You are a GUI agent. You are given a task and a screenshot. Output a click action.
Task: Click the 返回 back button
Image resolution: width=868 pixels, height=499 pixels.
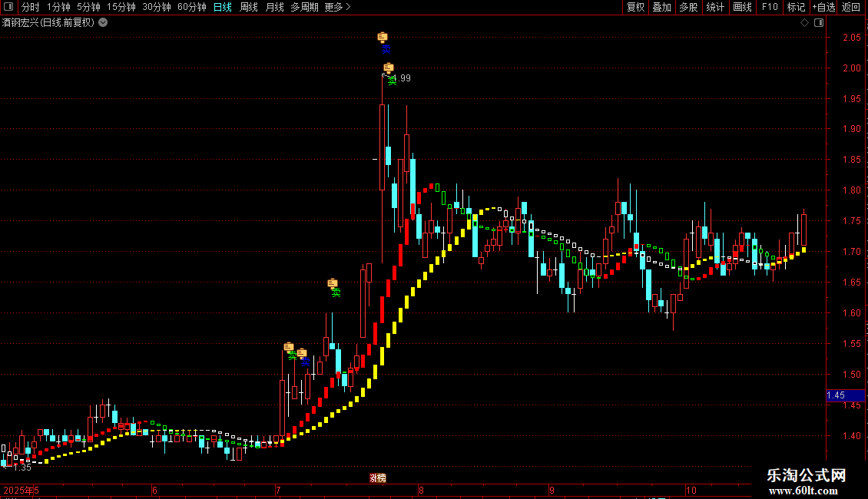[851, 7]
